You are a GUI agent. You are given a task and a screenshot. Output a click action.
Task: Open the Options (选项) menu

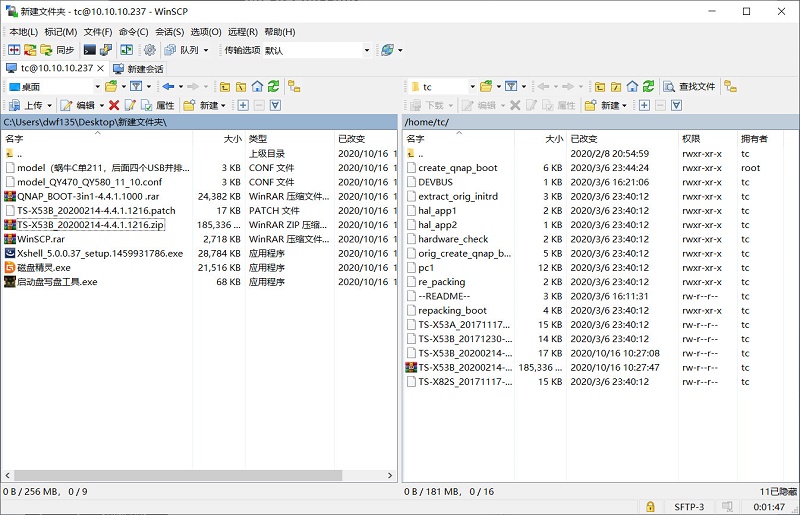pos(206,32)
